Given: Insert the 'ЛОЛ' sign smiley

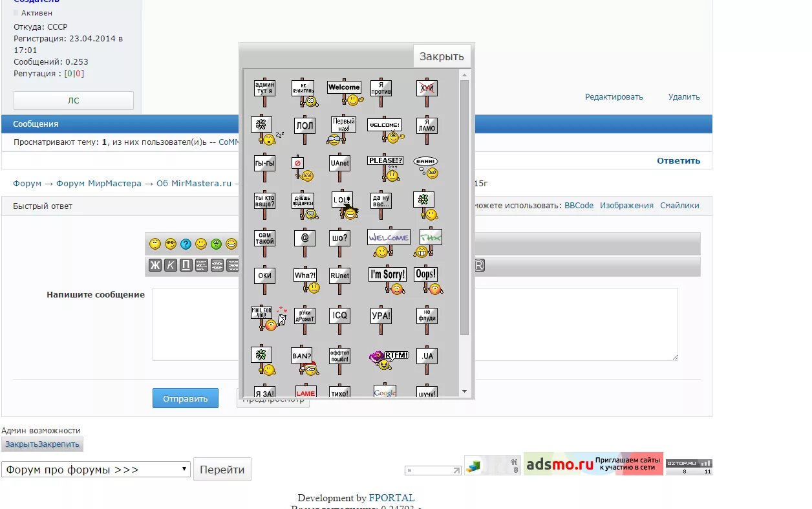Looking at the screenshot, I should [304, 130].
